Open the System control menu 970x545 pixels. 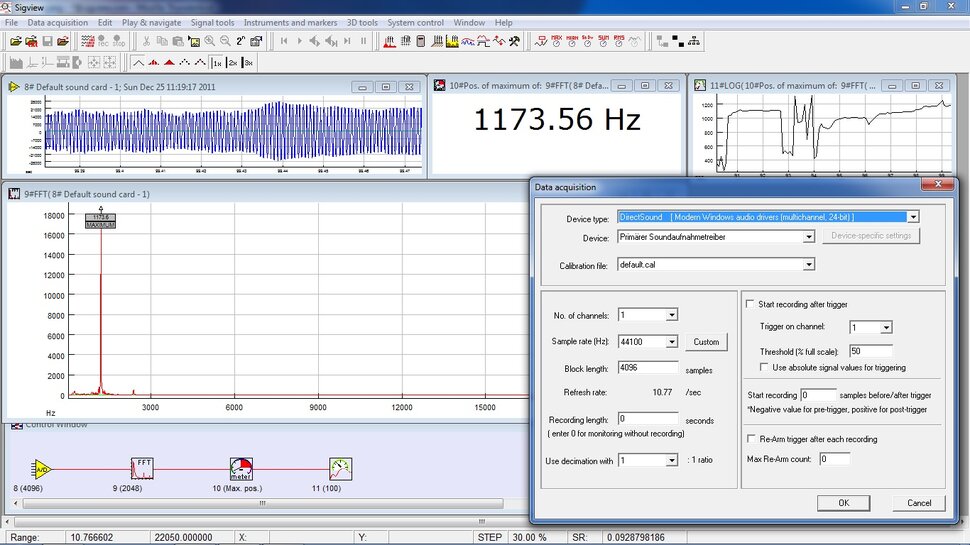click(x=415, y=22)
